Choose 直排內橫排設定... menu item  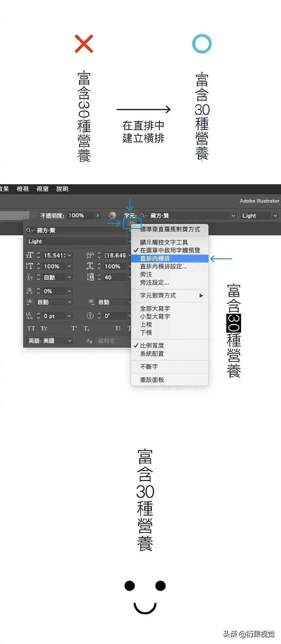(x=170, y=266)
